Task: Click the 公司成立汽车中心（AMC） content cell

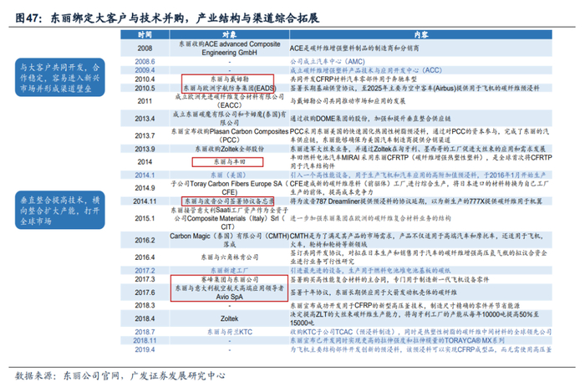Action: 421,62
